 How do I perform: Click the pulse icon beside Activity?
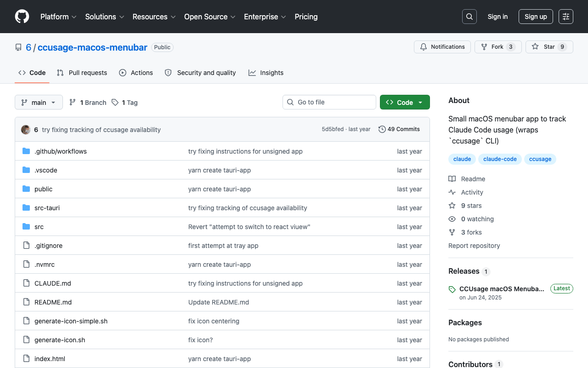pyautogui.click(x=452, y=192)
